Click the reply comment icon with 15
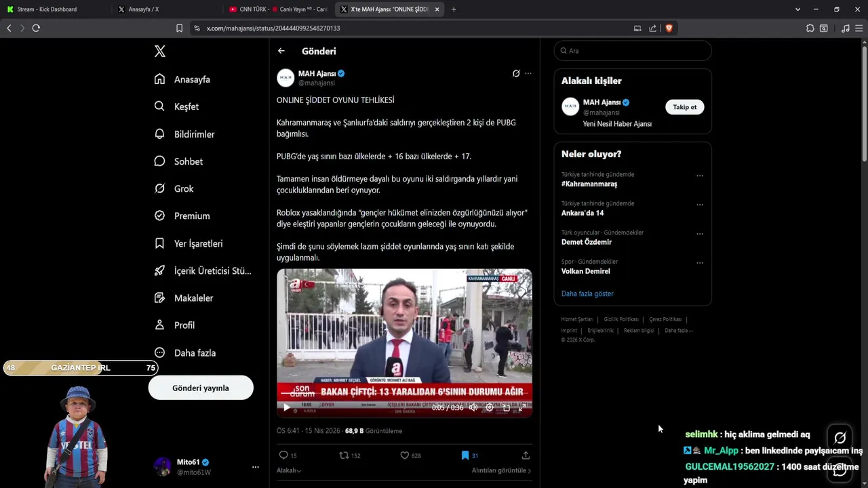This screenshot has height=488, width=868. [x=283, y=455]
